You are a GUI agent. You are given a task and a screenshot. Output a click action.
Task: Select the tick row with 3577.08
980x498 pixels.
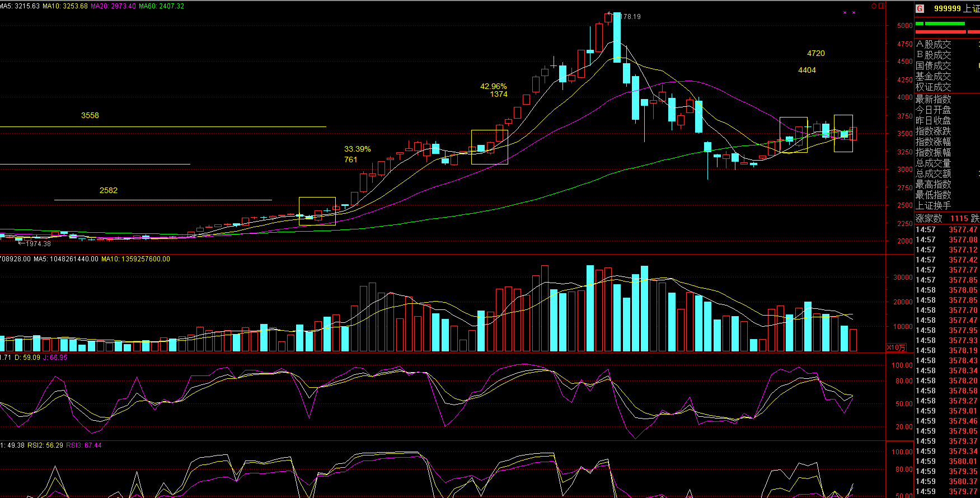coord(948,239)
